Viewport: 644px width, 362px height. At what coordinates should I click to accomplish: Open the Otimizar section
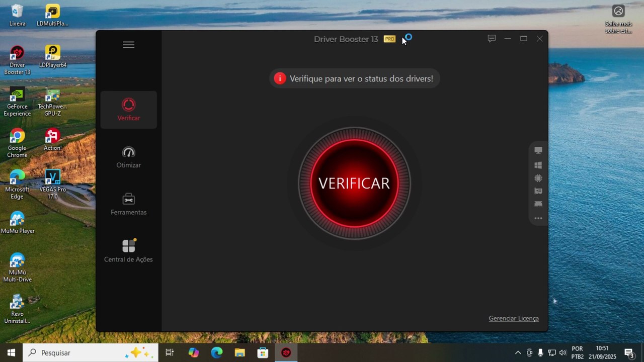129,157
